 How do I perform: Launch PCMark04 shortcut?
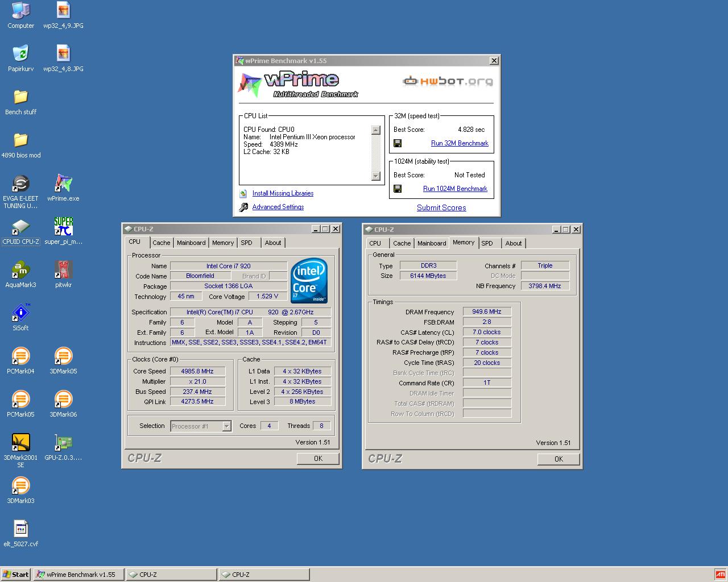(x=20, y=361)
